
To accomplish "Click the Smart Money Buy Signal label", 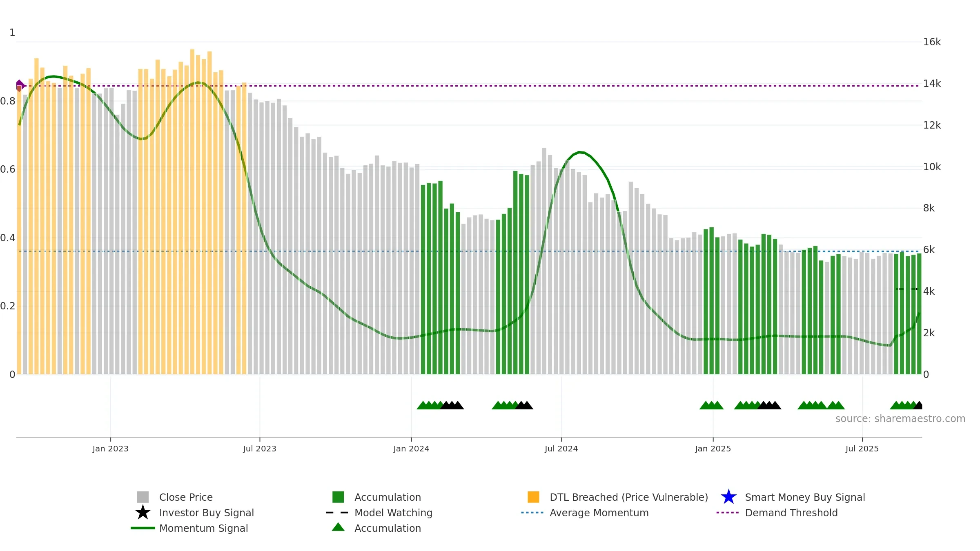I will [x=805, y=497].
